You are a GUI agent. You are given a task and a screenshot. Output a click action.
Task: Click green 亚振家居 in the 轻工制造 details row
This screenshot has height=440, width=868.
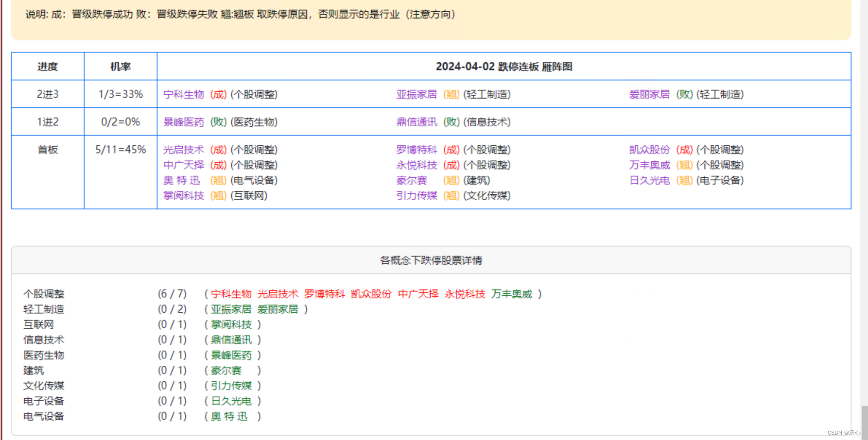(231, 309)
